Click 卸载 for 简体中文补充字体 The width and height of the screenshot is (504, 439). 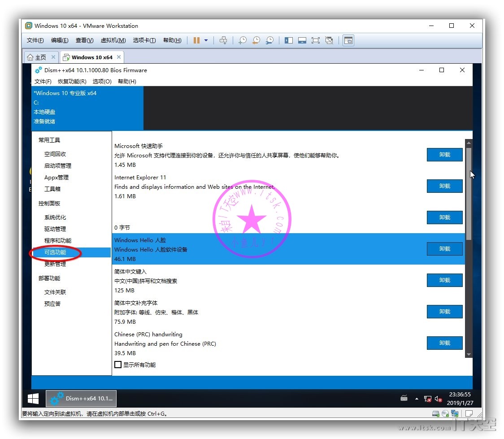point(444,312)
